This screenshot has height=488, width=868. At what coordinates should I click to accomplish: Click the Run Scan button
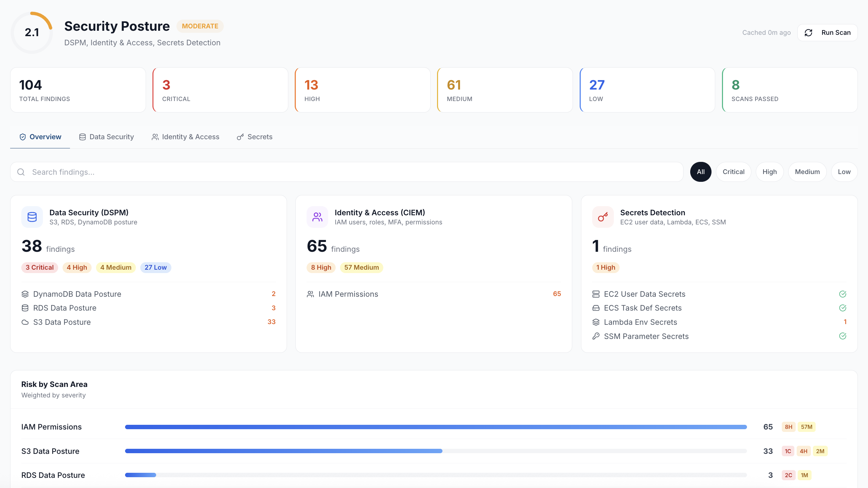point(827,32)
